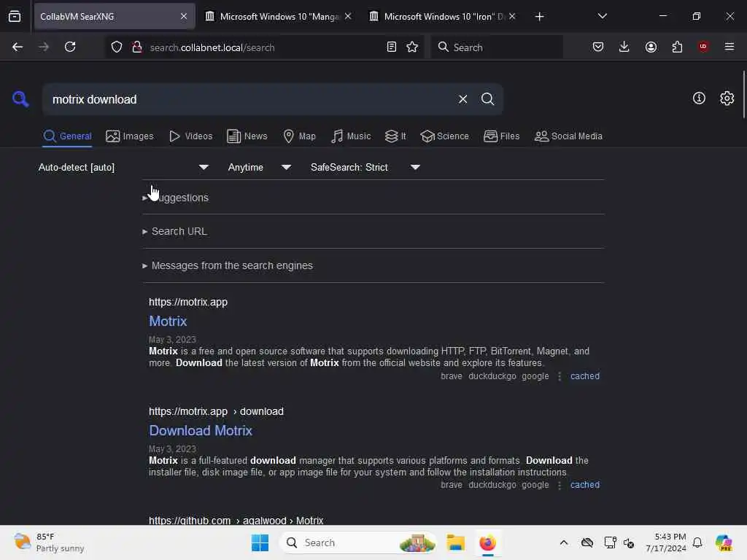Reload the current search page
The height and width of the screenshot is (560, 747).
[x=70, y=47]
